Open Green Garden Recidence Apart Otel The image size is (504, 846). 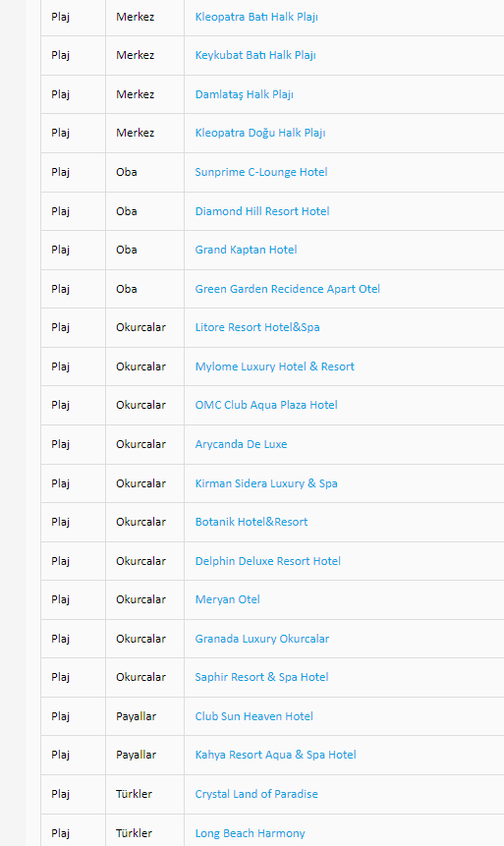pyautogui.click(x=288, y=289)
